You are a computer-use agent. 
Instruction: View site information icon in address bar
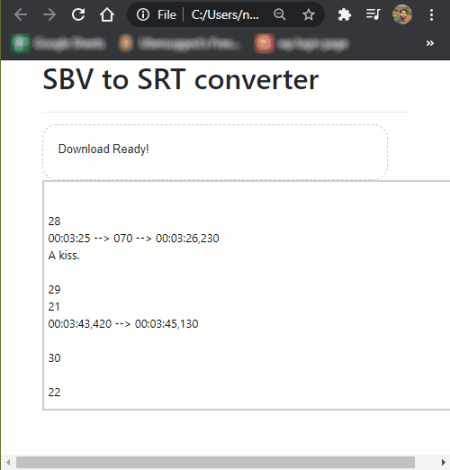[143, 15]
